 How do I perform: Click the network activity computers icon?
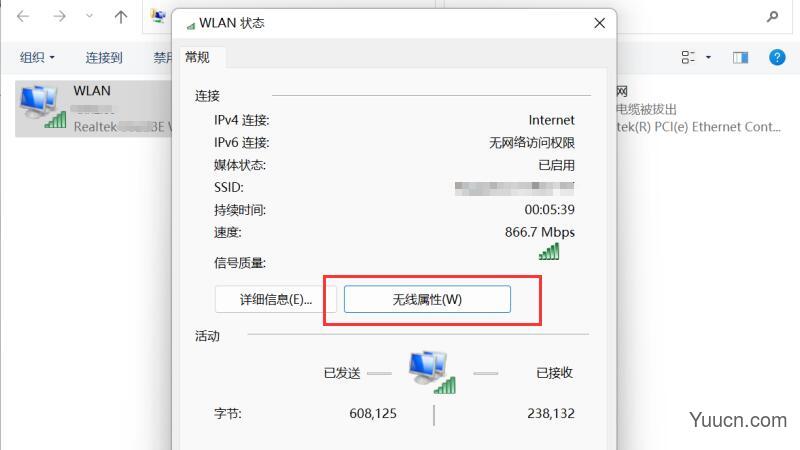point(432,372)
